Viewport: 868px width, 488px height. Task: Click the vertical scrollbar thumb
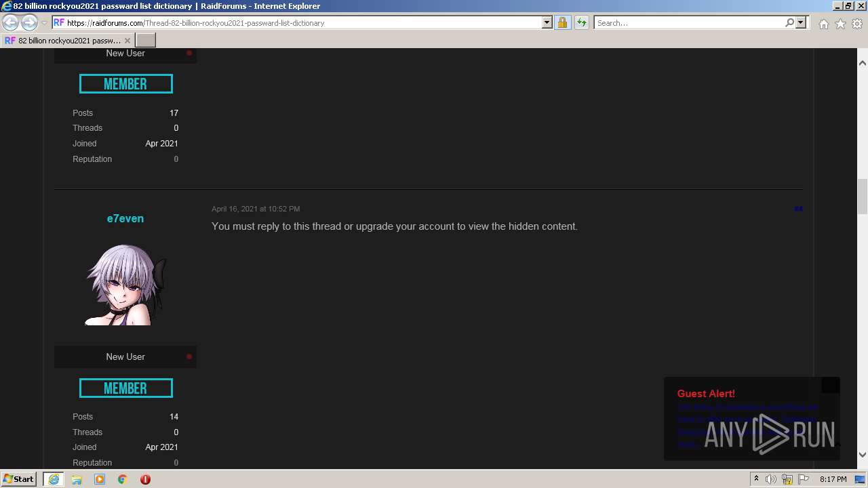tap(863, 196)
